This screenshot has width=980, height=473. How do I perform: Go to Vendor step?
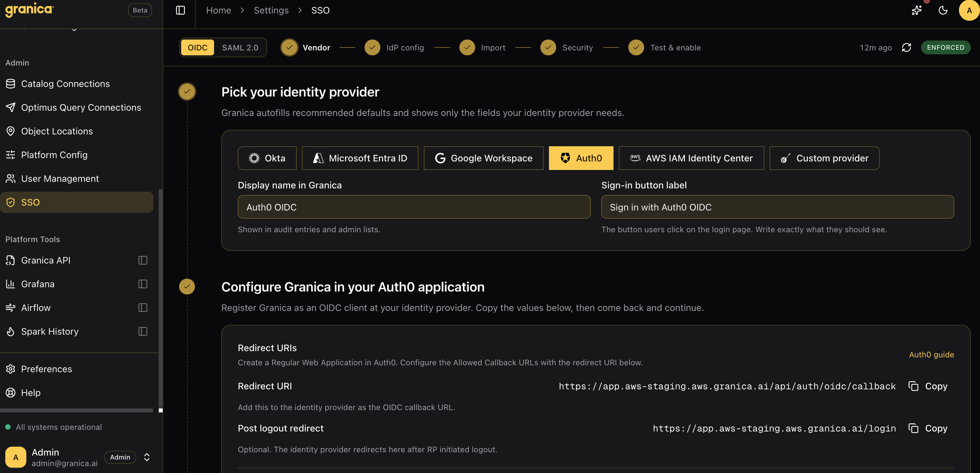click(306, 47)
